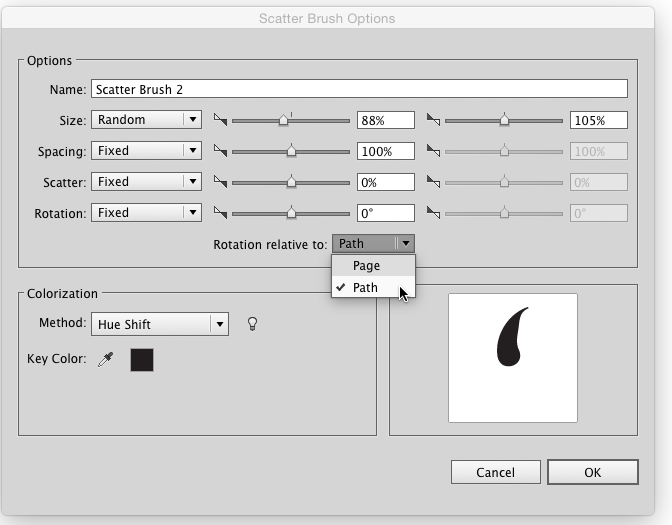Screen dimensions: 672x525
Task: Click the Spacing slider handle
Action: [291, 150]
